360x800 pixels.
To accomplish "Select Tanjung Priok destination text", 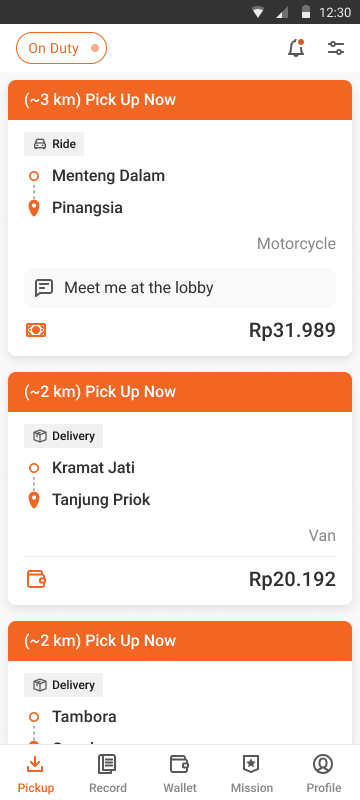I will click(x=101, y=499).
